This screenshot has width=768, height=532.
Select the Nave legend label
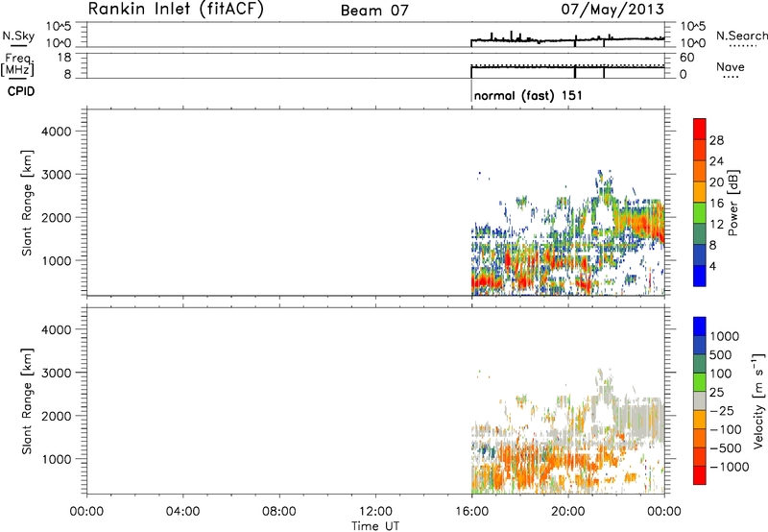point(731,66)
